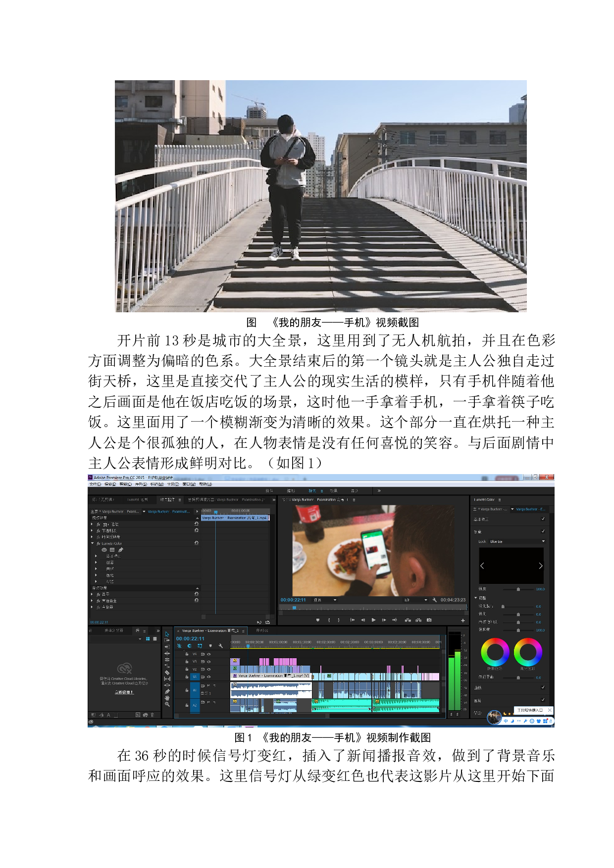
Task: Toggle the V2 track lock
Action: tap(187, 669)
